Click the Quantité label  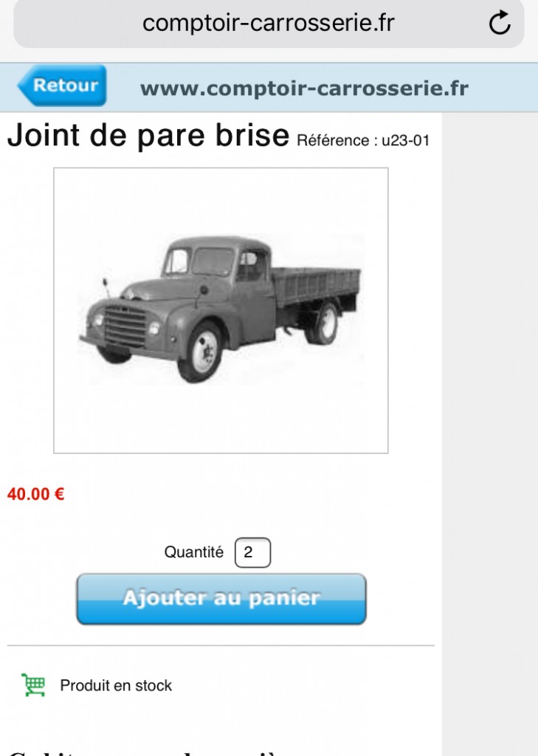click(194, 552)
